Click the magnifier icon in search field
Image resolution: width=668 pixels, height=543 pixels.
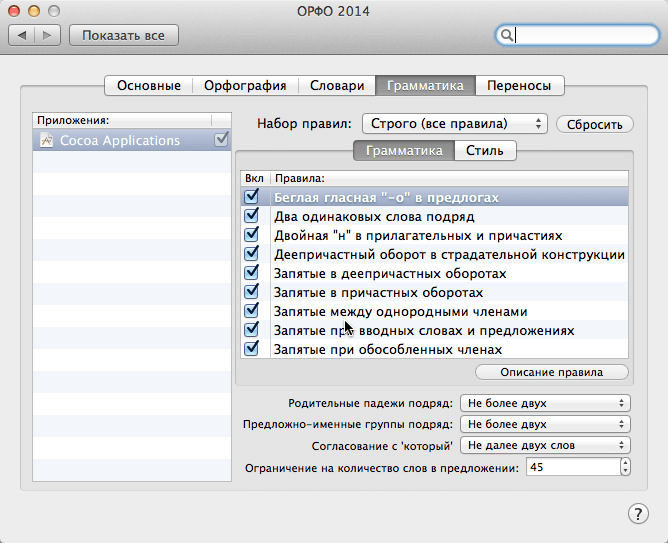click(506, 35)
